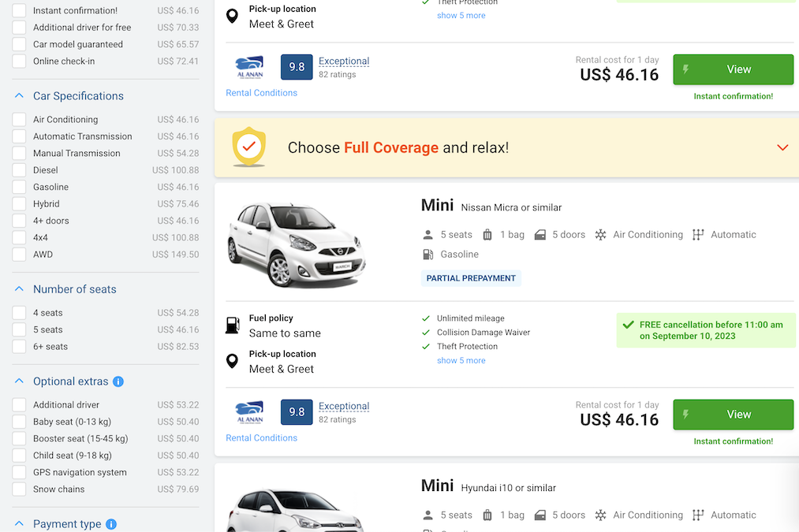Screen dimensions: 799x532
Task: Click the Nissan Micra car door icon
Action: click(x=540, y=235)
